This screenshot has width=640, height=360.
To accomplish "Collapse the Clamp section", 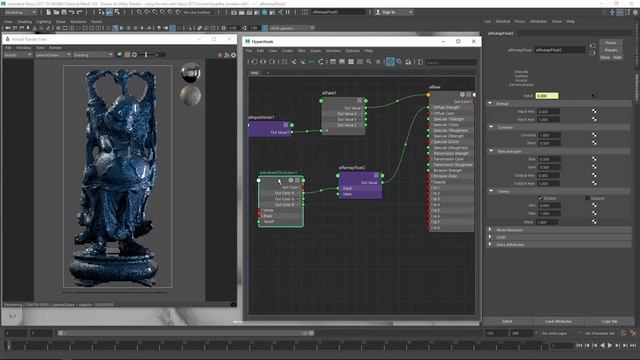I will coord(491,191).
